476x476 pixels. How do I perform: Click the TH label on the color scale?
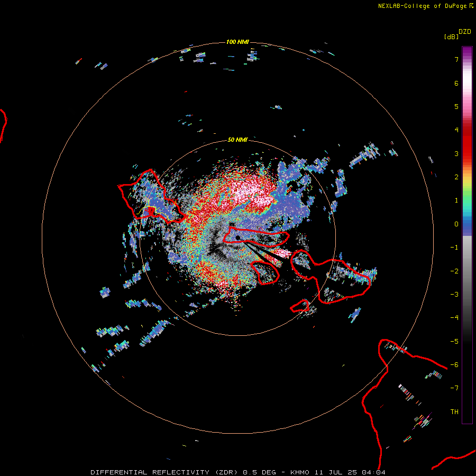(x=454, y=412)
